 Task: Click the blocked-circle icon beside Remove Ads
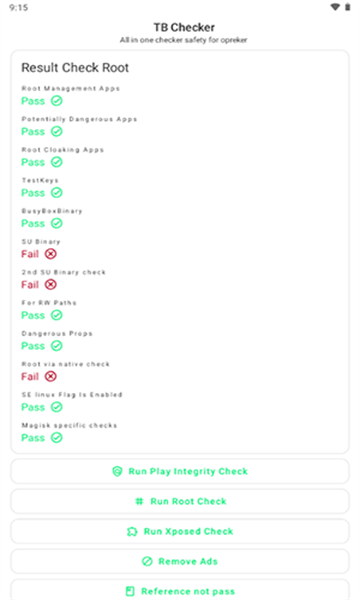pos(147,561)
